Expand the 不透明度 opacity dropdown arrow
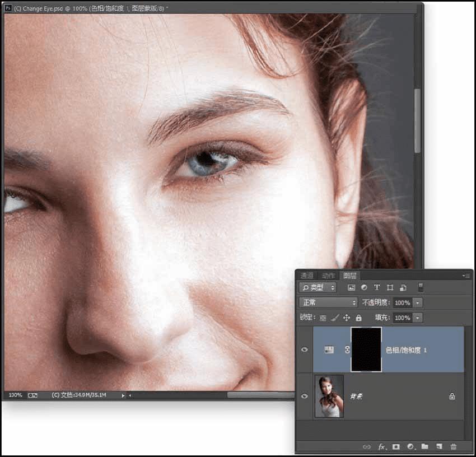This screenshot has height=457, width=476. click(418, 302)
